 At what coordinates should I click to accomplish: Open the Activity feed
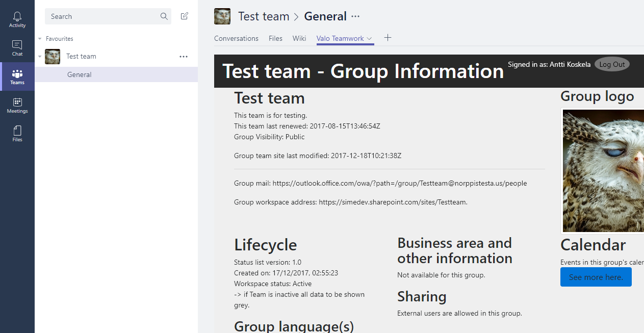[x=17, y=20]
